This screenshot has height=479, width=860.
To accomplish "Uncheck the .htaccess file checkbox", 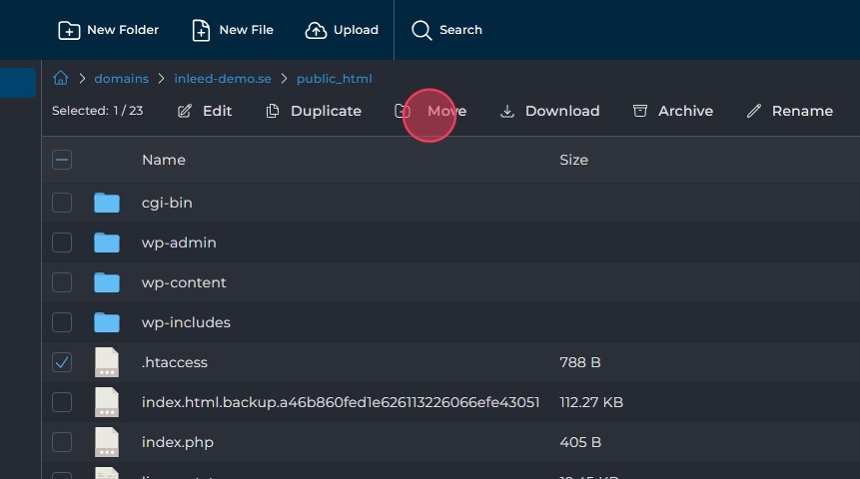I will point(62,362).
